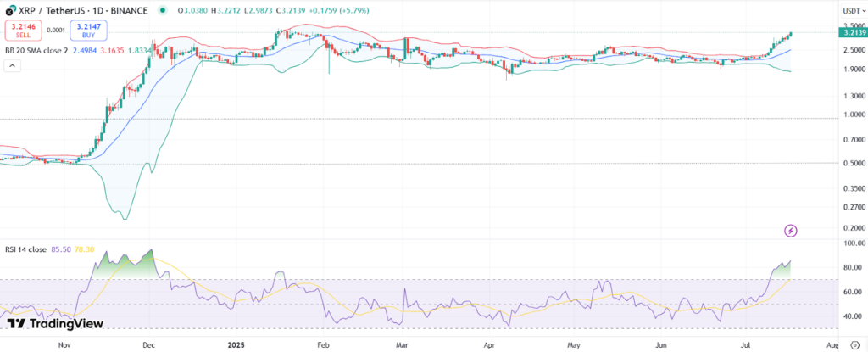The width and height of the screenshot is (868, 352).
Task: Collapse the indicator legend with chevron
Action: click(12, 66)
